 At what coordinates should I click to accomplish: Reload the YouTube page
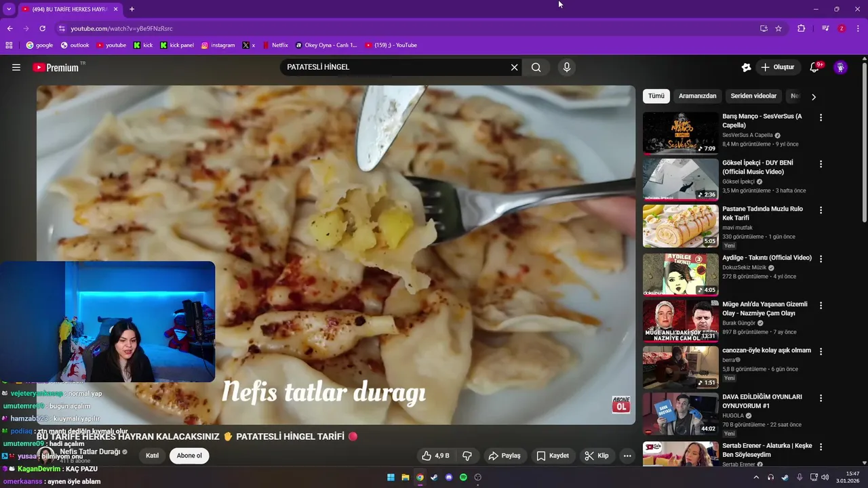(x=42, y=28)
